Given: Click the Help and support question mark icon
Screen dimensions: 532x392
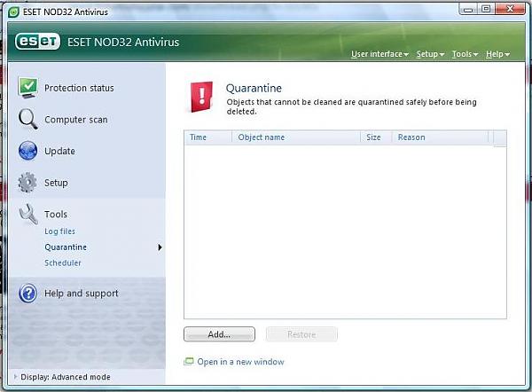Looking at the screenshot, I should 27,294.
